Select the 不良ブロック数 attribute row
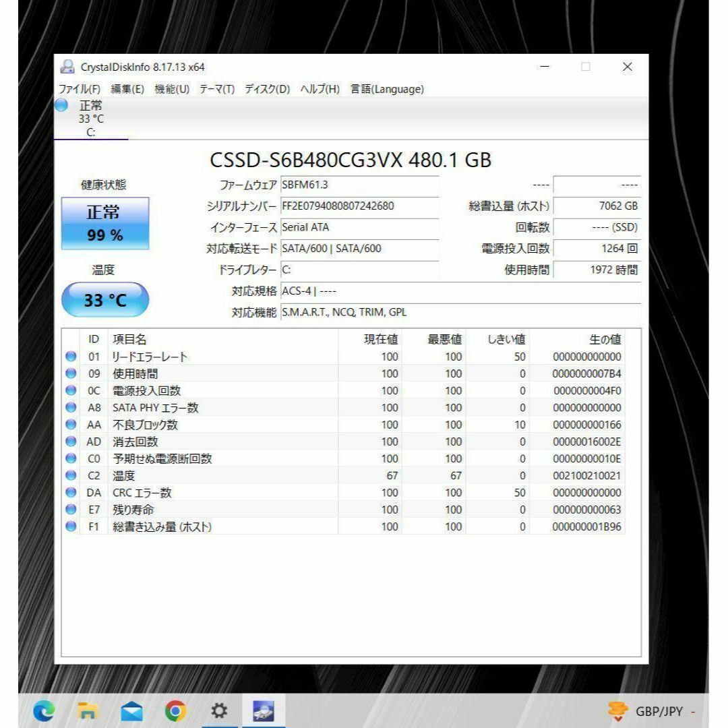 [x=344, y=425]
